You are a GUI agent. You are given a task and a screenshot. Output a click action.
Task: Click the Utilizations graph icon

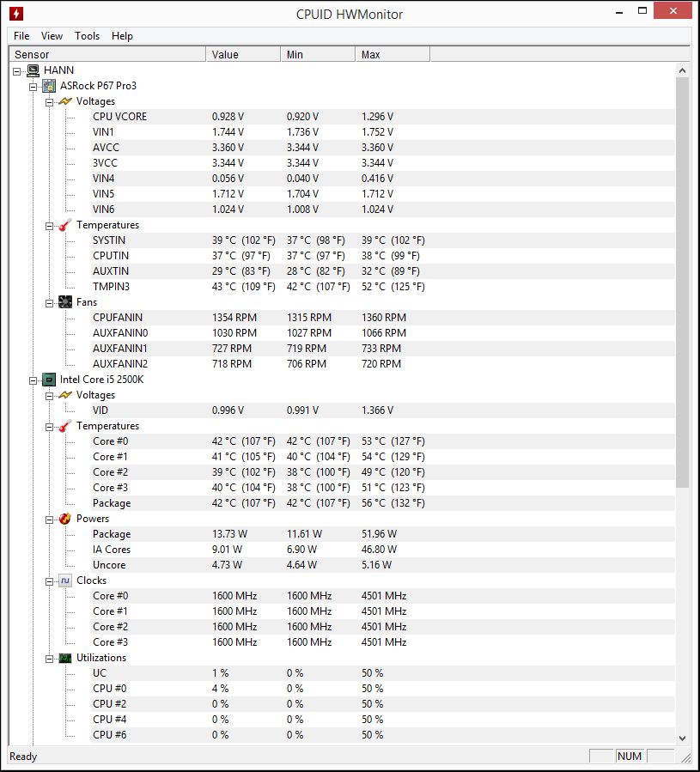pyautogui.click(x=65, y=658)
